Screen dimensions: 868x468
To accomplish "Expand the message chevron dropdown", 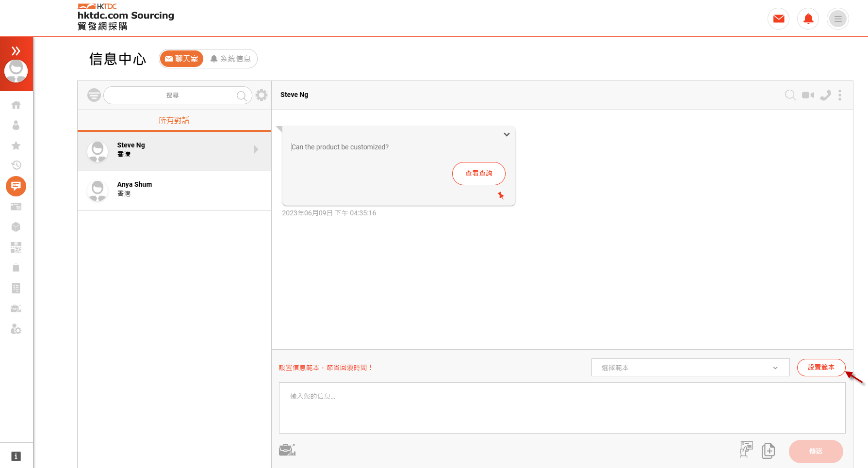I will tap(507, 134).
